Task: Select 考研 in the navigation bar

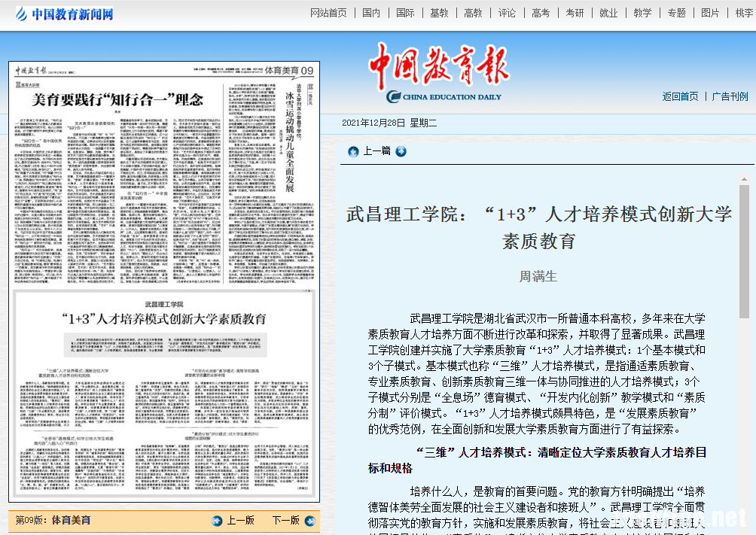Action: point(575,13)
